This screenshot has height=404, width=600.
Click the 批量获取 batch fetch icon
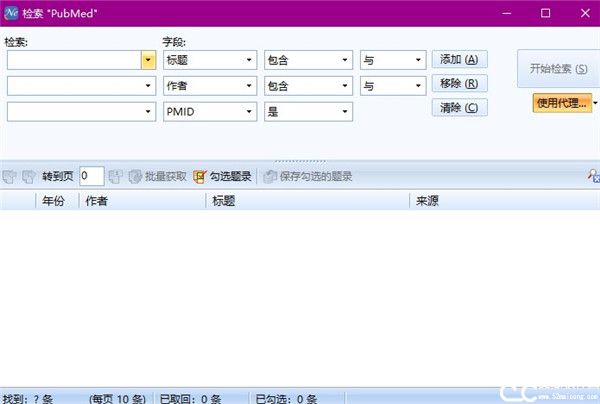tap(135, 177)
